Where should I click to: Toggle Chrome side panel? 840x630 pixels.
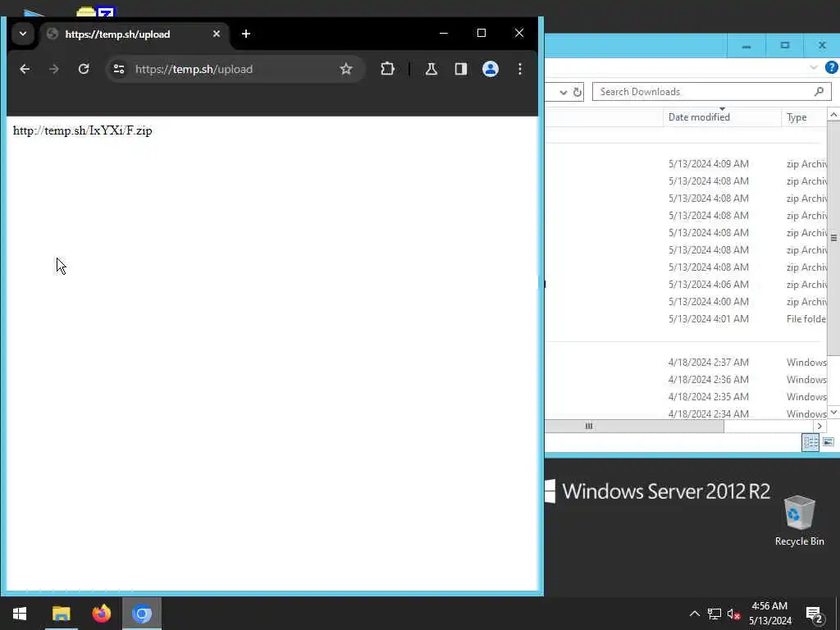pyautogui.click(x=461, y=69)
